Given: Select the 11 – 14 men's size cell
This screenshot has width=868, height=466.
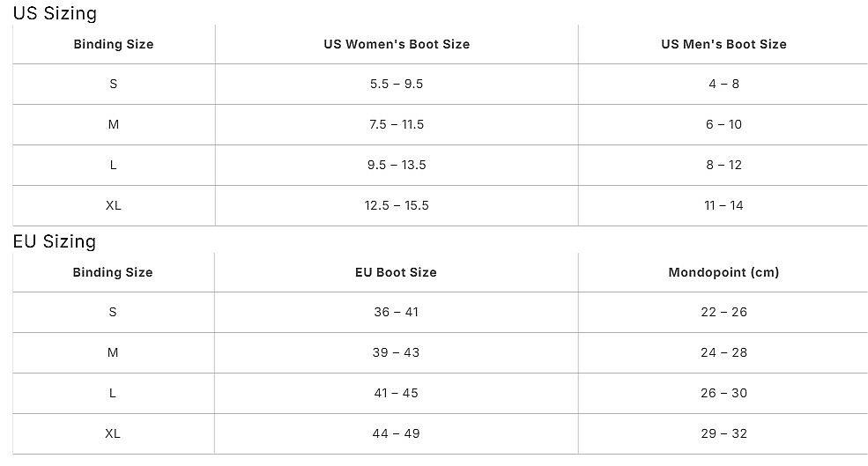Looking at the screenshot, I should (723, 205).
